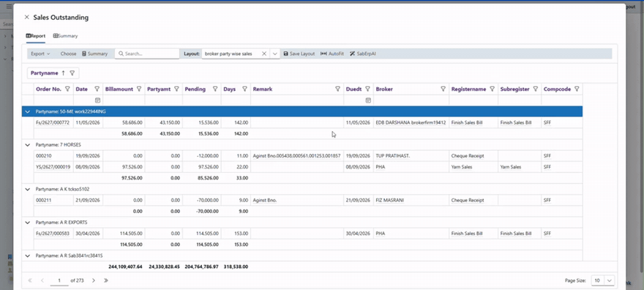Click broker EDB DARSHANA brokerfirm19412 cell

(x=411, y=122)
